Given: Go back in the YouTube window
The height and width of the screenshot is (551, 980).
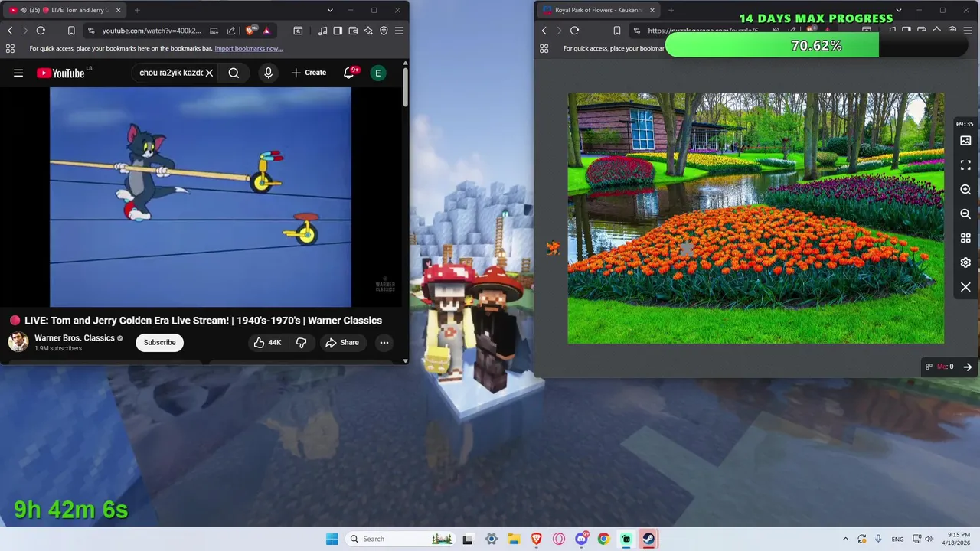Looking at the screenshot, I should click(x=10, y=31).
